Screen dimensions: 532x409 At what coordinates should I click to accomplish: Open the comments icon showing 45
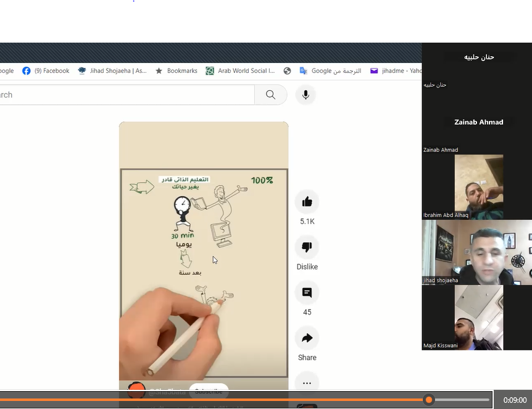point(307,292)
